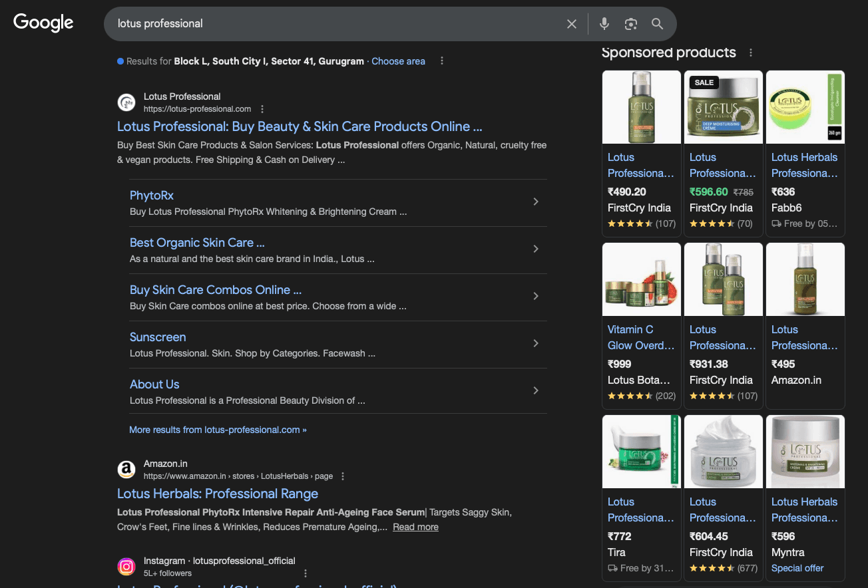
Task: Open Lotus Professional: Buy Beauty result title
Action: coord(300,126)
